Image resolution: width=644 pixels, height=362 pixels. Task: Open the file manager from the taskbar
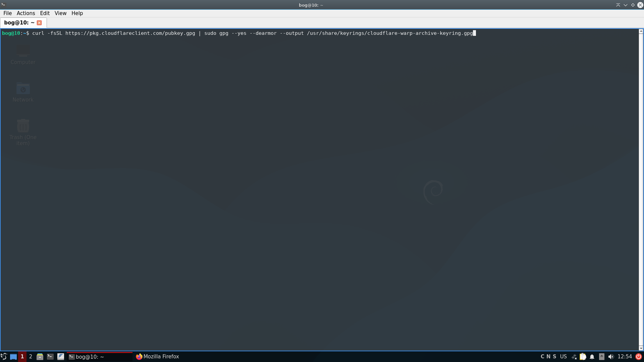click(40, 356)
